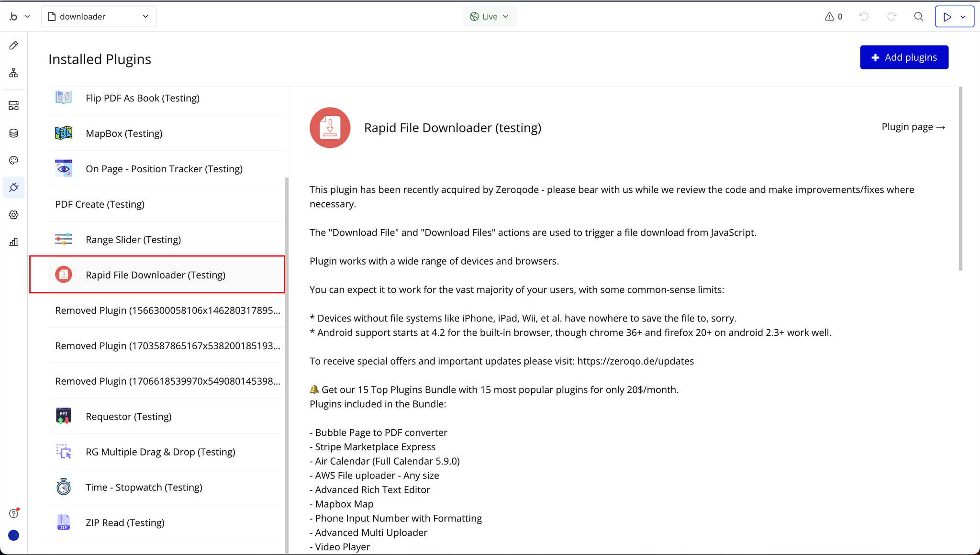Viewport: 980px width, 555px height.
Task: Expand the Live version dropdown
Action: click(x=490, y=17)
